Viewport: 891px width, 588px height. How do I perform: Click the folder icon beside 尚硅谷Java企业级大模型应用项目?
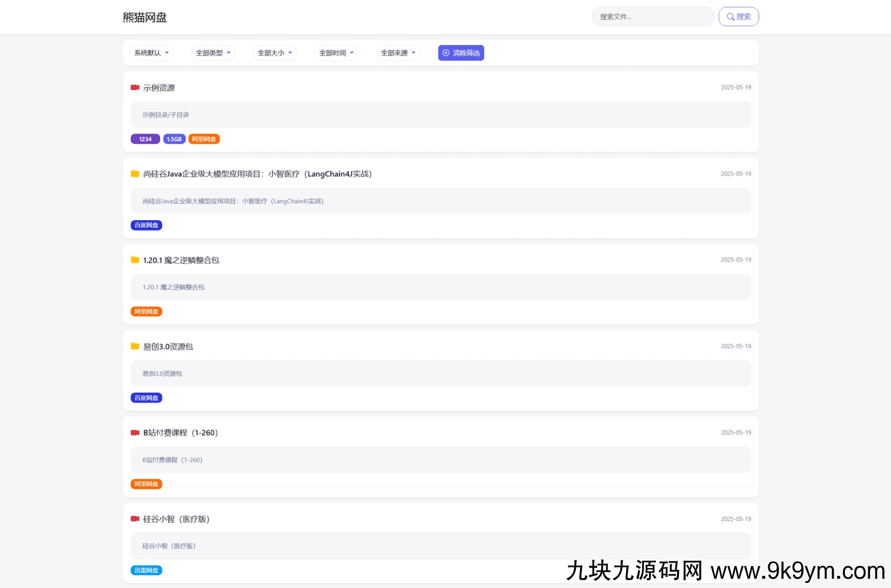(x=135, y=173)
